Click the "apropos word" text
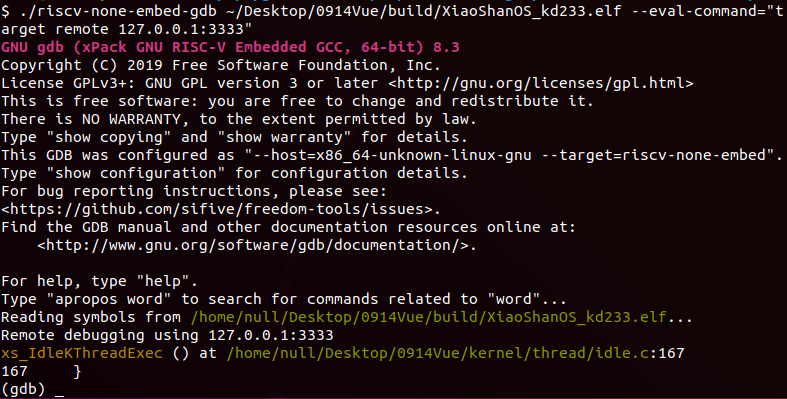Image resolution: width=787 pixels, height=399 pixels. point(109,300)
